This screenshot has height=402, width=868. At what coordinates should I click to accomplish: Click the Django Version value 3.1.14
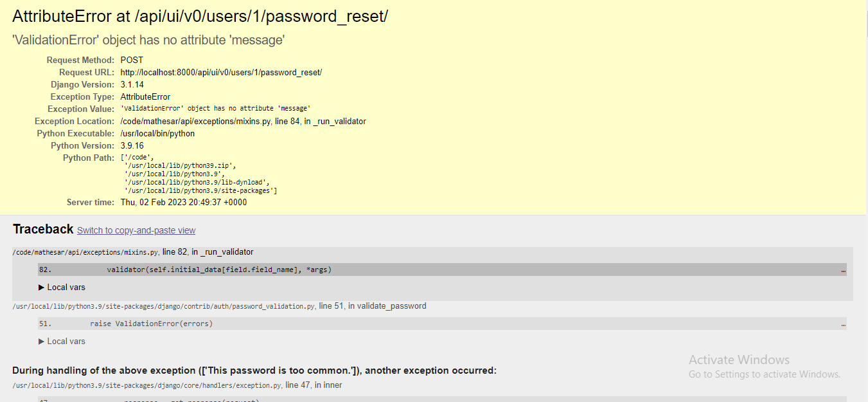click(131, 84)
